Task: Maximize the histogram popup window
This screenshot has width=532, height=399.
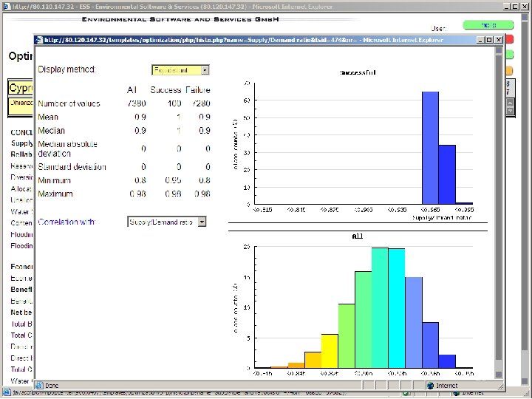Action: coord(489,40)
